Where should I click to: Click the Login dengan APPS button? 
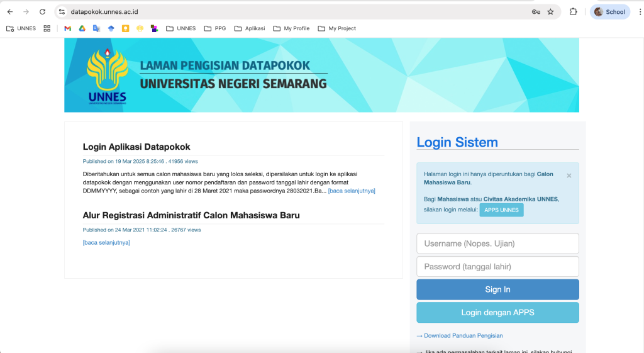[497, 313]
